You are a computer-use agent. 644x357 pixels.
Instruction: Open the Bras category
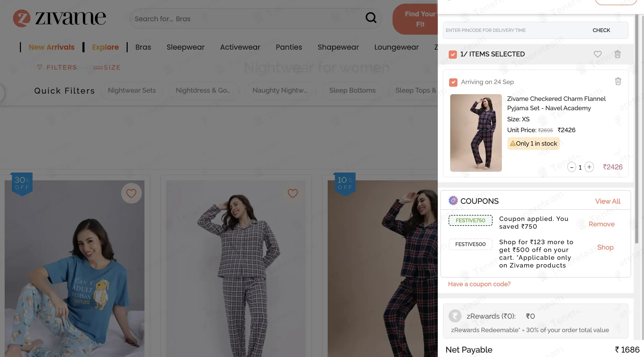click(143, 47)
